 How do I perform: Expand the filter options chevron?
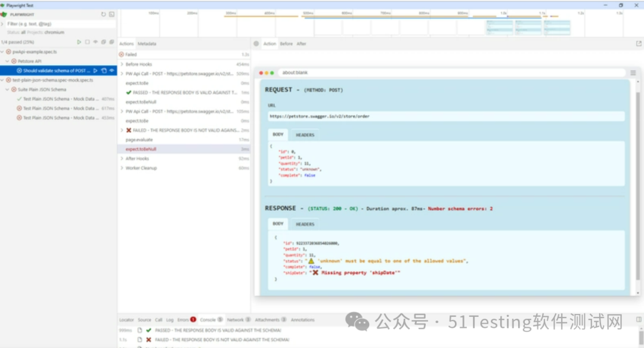(2, 24)
